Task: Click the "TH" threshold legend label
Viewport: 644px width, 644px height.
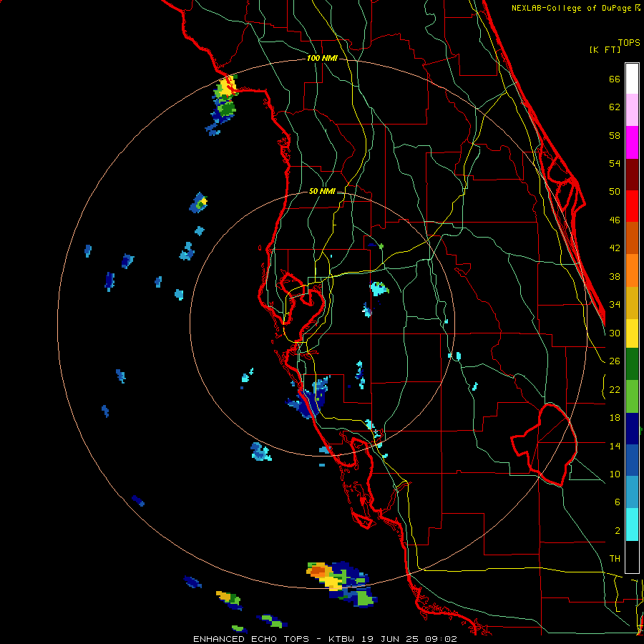Action: pyautogui.click(x=615, y=559)
